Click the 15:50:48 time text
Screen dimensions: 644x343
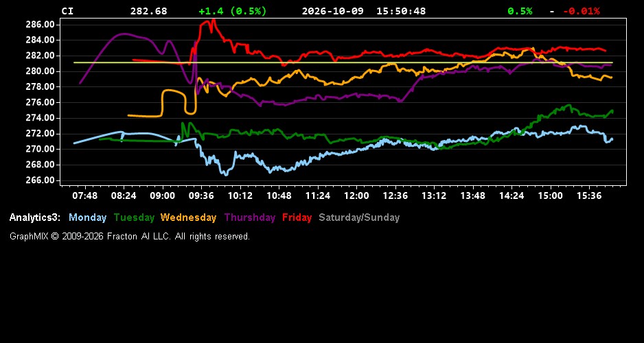tap(401, 11)
